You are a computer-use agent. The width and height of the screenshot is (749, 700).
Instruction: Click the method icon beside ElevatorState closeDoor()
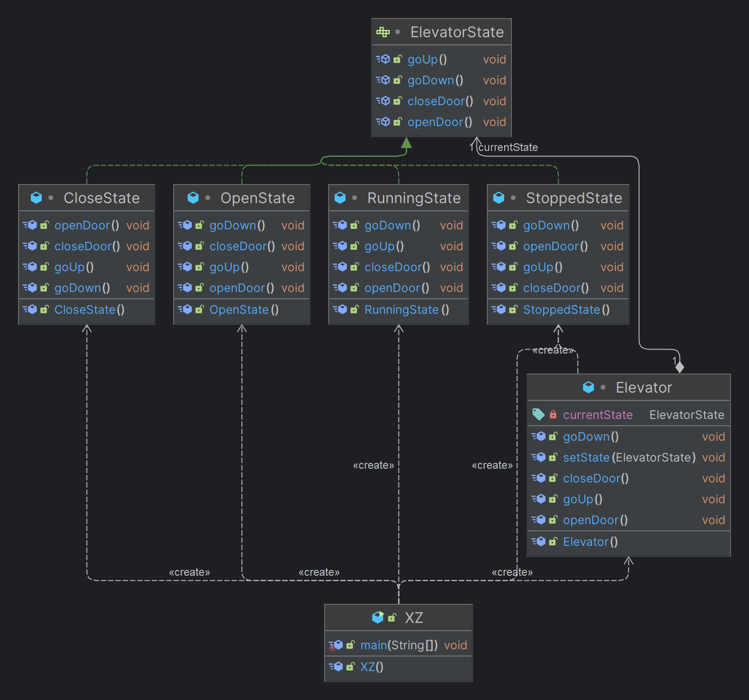(x=383, y=101)
